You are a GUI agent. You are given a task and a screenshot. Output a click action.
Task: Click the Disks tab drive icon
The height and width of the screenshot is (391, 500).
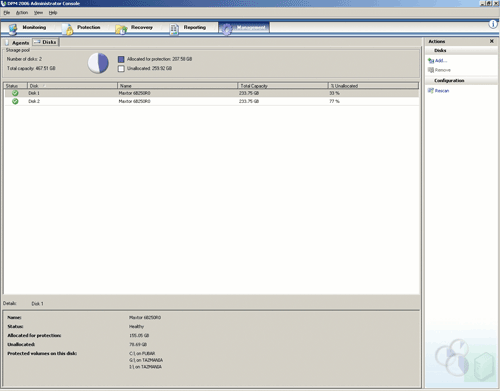coord(37,42)
